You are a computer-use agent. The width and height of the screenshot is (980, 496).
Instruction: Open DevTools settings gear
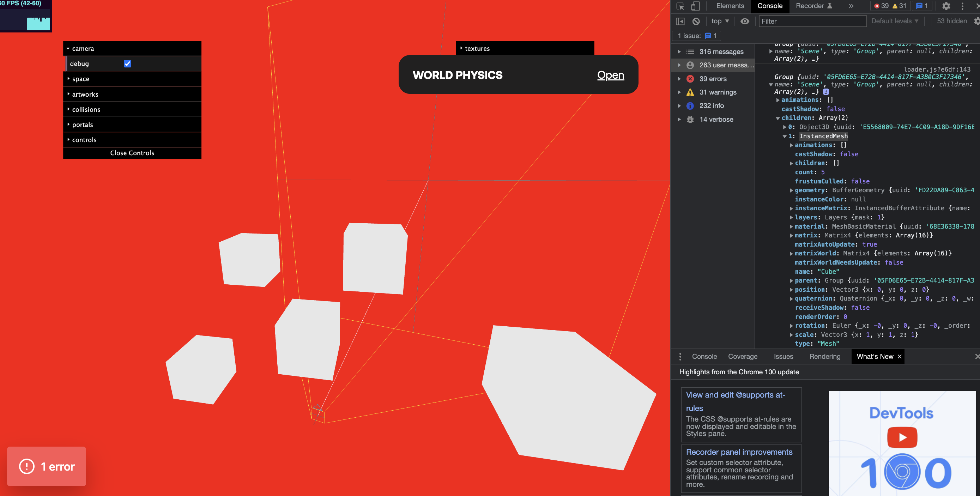coord(946,6)
